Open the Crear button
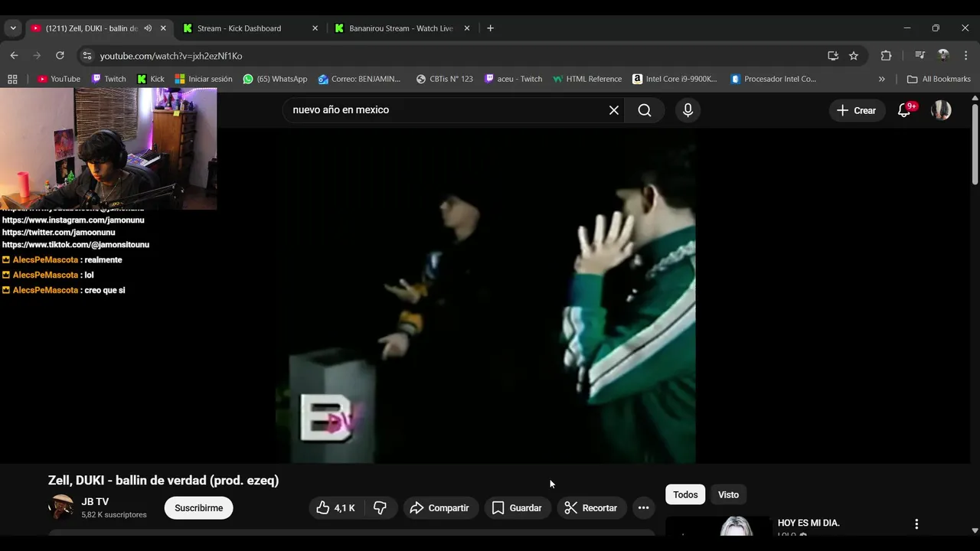This screenshot has width=980, height=551. pyautogui.click(x=857, y=110)
